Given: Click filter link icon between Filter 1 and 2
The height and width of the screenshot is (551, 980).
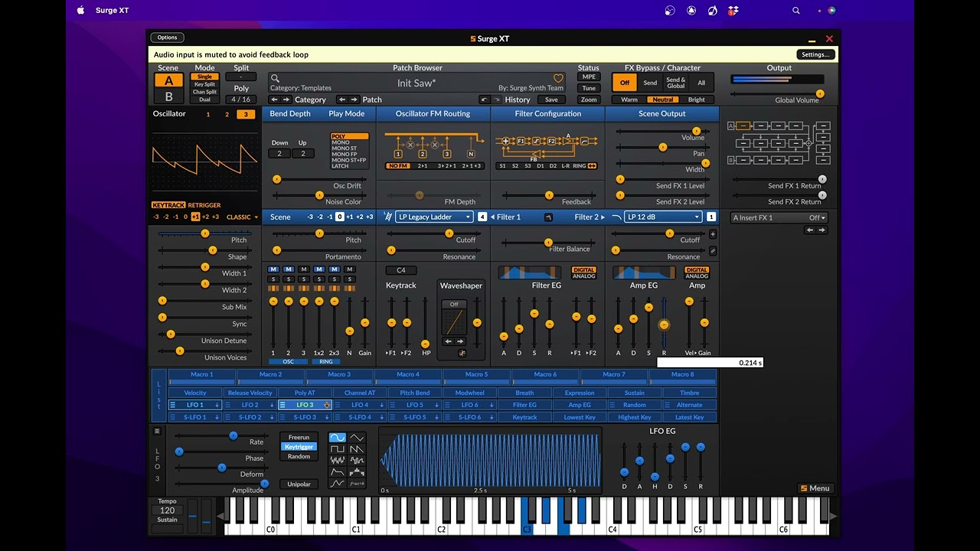Looking at the screenshot, I should click(x=548, y=217).
